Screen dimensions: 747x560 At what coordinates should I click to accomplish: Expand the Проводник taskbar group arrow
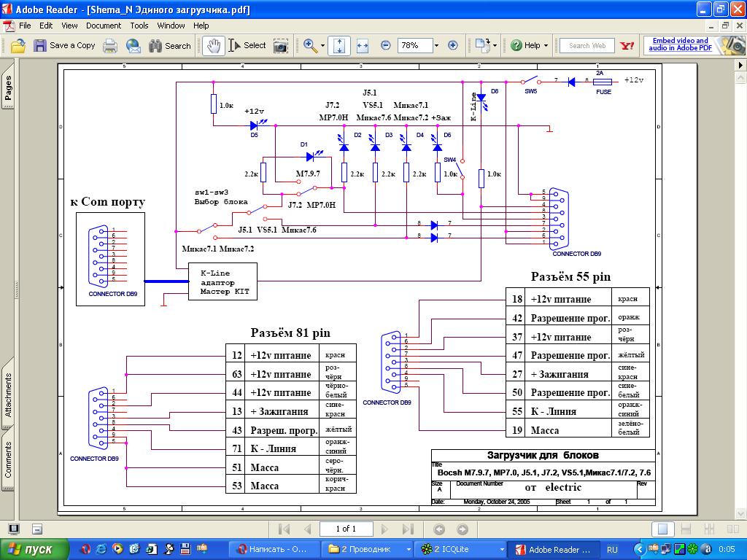(x=409, y=550)
